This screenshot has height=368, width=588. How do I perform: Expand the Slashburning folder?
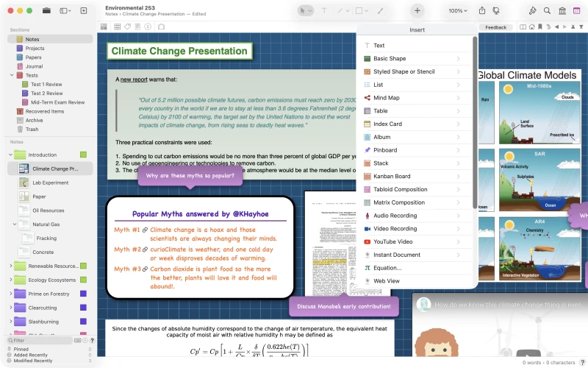pyautogui.click(x=10, y=322)
